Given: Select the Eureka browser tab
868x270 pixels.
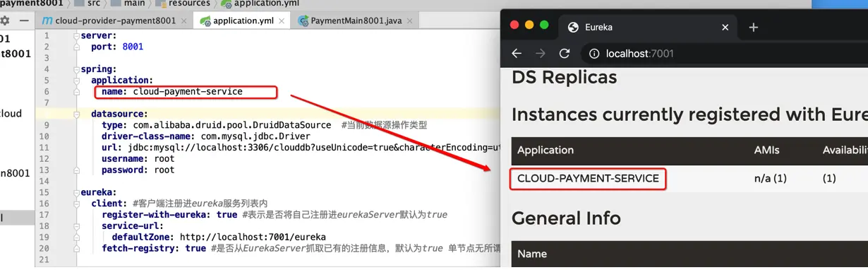Looking at the screenshot, I should 647,28.
